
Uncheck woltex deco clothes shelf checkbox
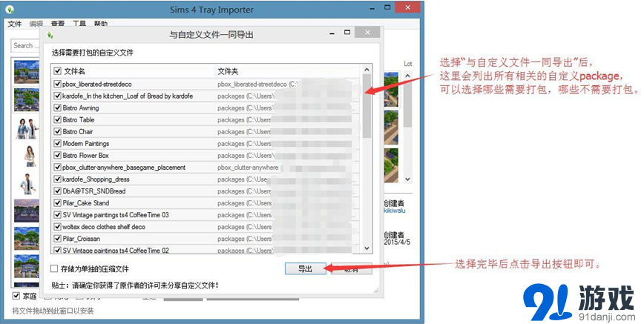click(58, 227)
